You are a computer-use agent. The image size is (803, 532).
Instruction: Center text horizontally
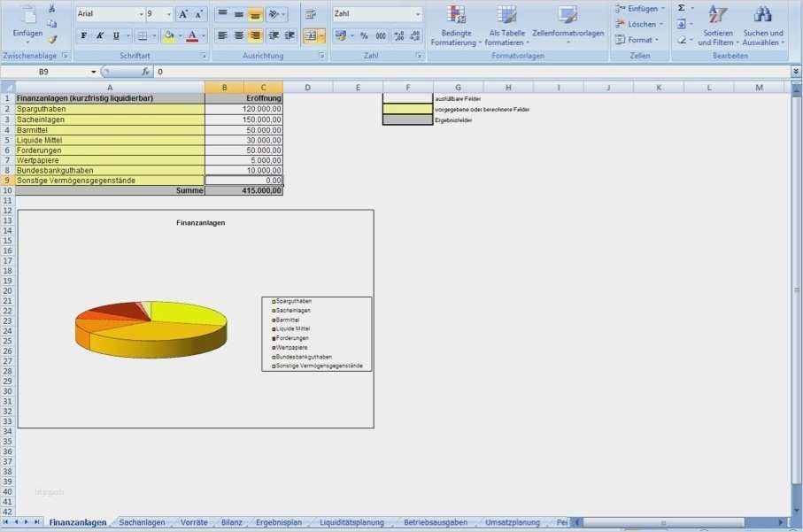[x=239, y=35]
